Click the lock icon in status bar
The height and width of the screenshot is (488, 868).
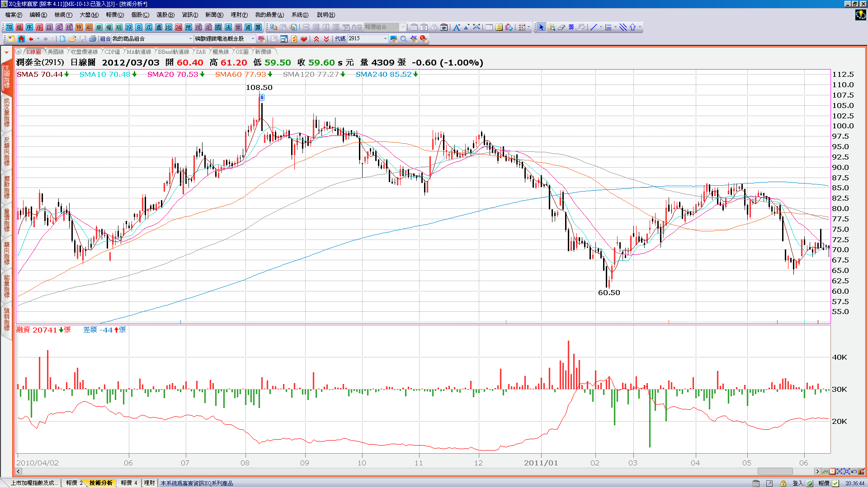(783, 483)
